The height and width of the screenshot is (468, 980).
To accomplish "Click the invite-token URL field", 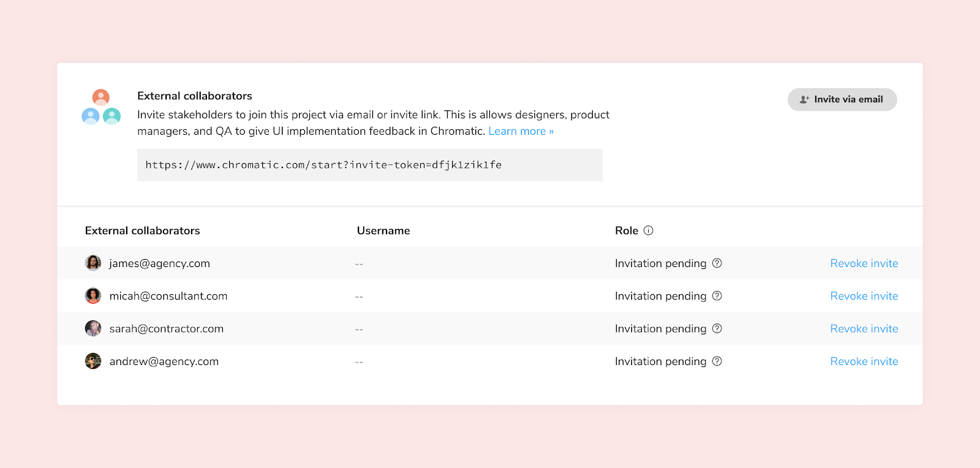I will click(369, 165).
